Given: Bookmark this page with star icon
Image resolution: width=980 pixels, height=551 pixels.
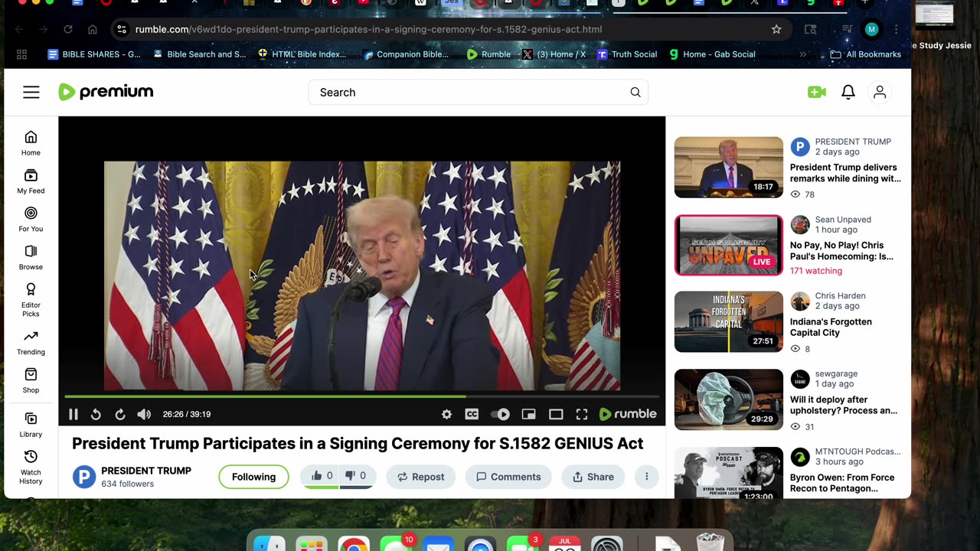Looking at the screenshot, I should pyautogui.click(x=776, y=29).
